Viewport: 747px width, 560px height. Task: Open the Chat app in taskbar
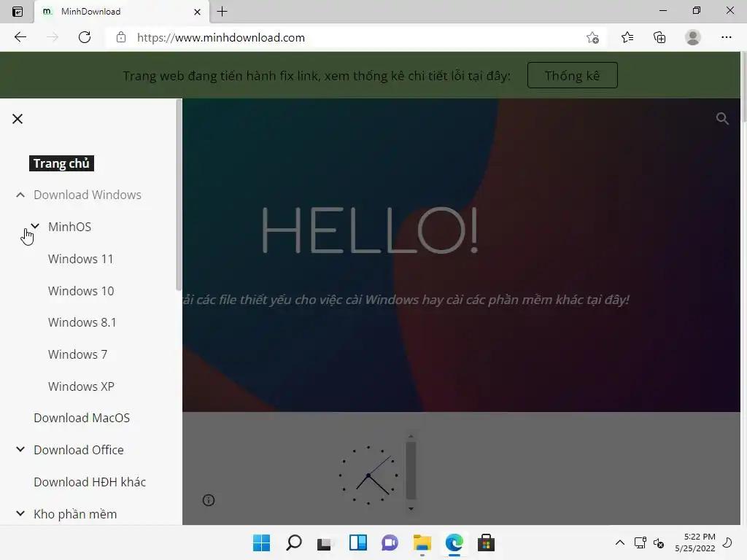(390, 542)
